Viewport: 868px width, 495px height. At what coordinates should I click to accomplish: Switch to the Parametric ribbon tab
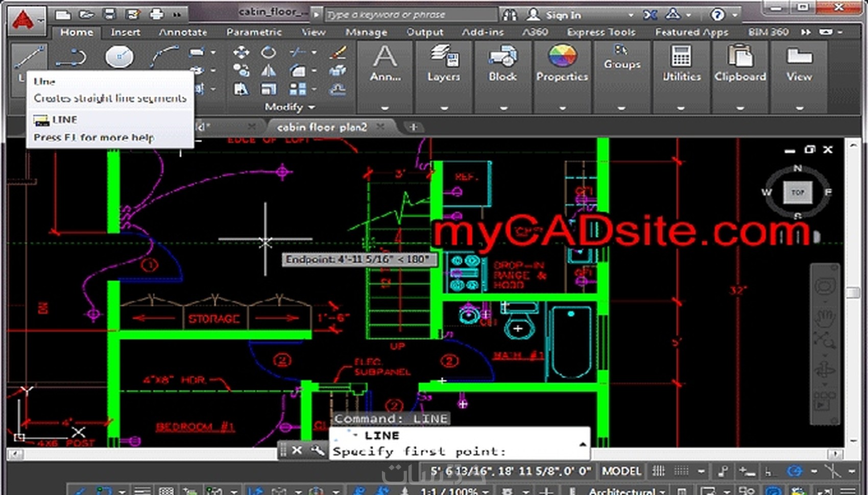pyautogui.click(x=254, y=32)
